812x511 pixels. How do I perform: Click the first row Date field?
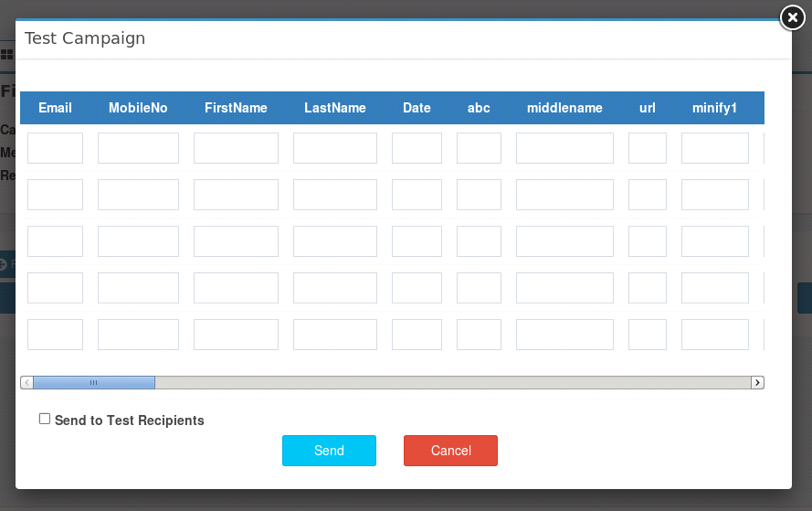pyautogui.click(x=417, y=148)
